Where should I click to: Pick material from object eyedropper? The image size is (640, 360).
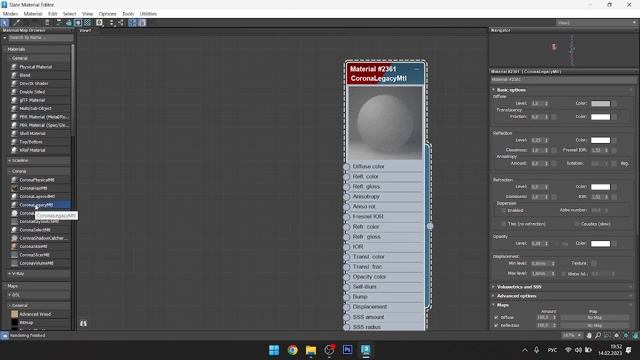click(17, 23)
